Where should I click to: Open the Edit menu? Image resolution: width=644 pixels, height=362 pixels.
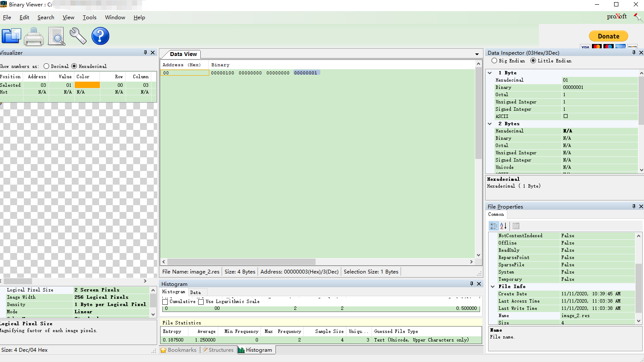click(24, 18)
